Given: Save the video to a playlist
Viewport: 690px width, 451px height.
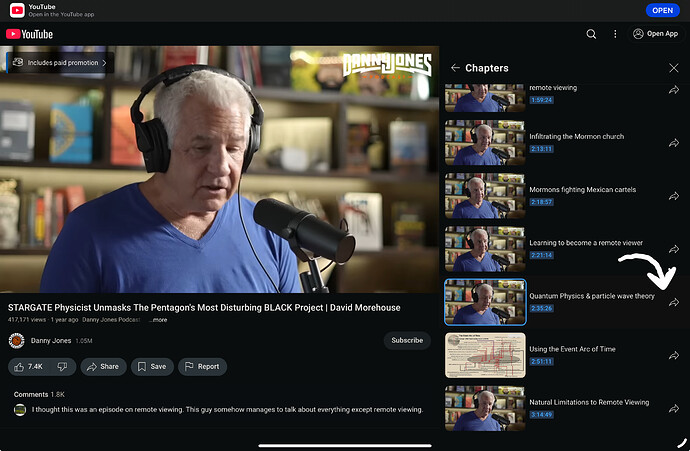Looking at the screenshot, I should point(152,367).
